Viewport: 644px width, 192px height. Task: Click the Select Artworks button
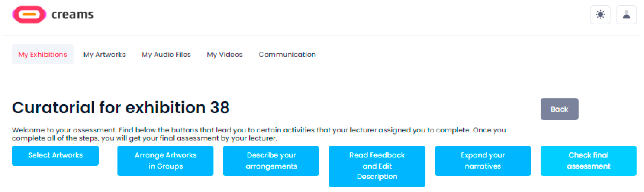coord(55,155)
